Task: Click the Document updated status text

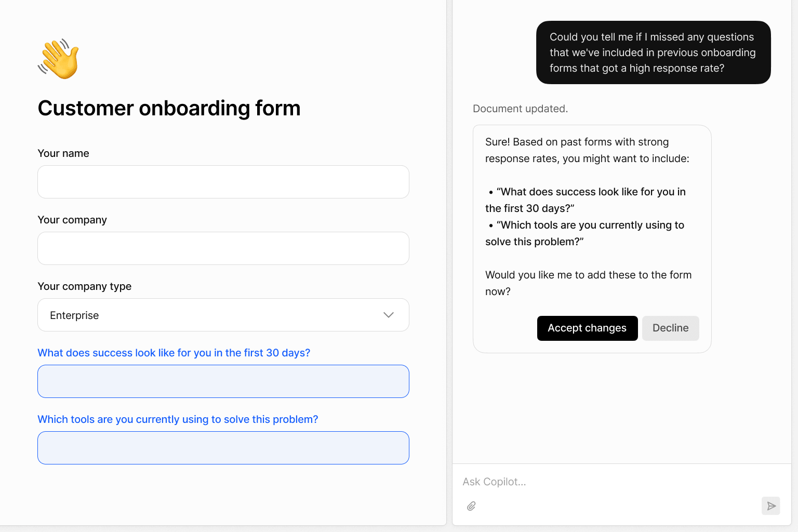Action: click(x=520, y=109)
